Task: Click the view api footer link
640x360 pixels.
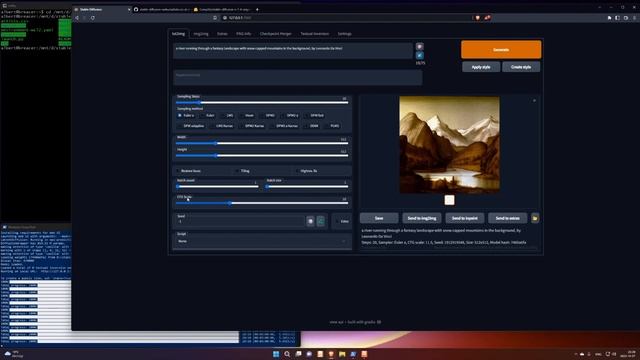Action: (x=336, y=322)
